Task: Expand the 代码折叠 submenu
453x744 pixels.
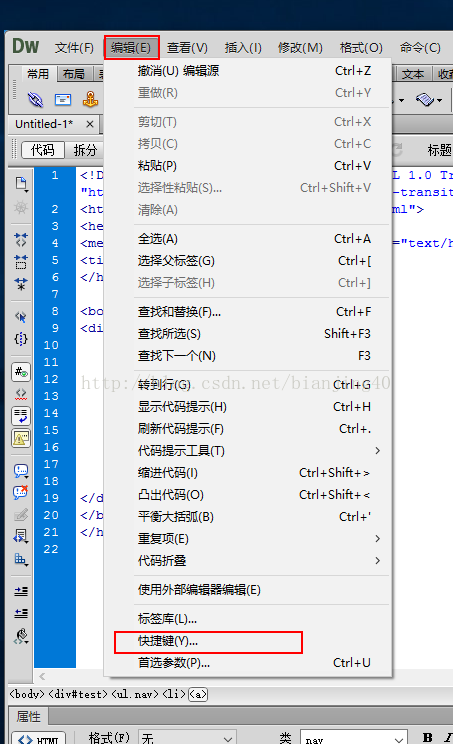Action: [248, 560]
